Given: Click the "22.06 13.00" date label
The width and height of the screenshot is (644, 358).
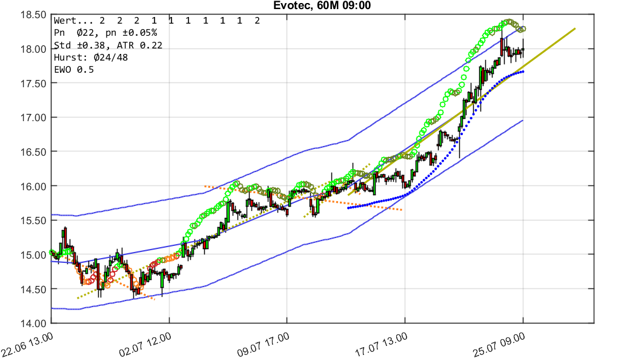Looking at the screenshot, I should coord(27,345).
